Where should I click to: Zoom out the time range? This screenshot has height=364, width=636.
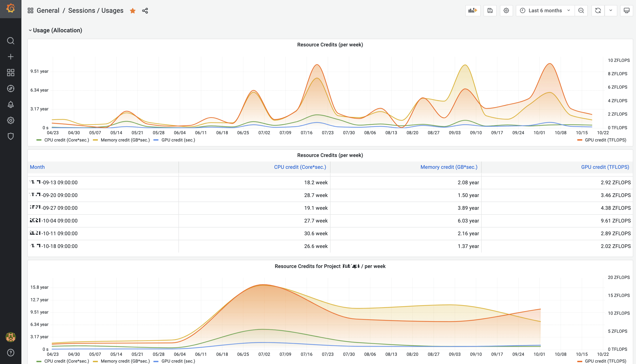tap(581, 10)
